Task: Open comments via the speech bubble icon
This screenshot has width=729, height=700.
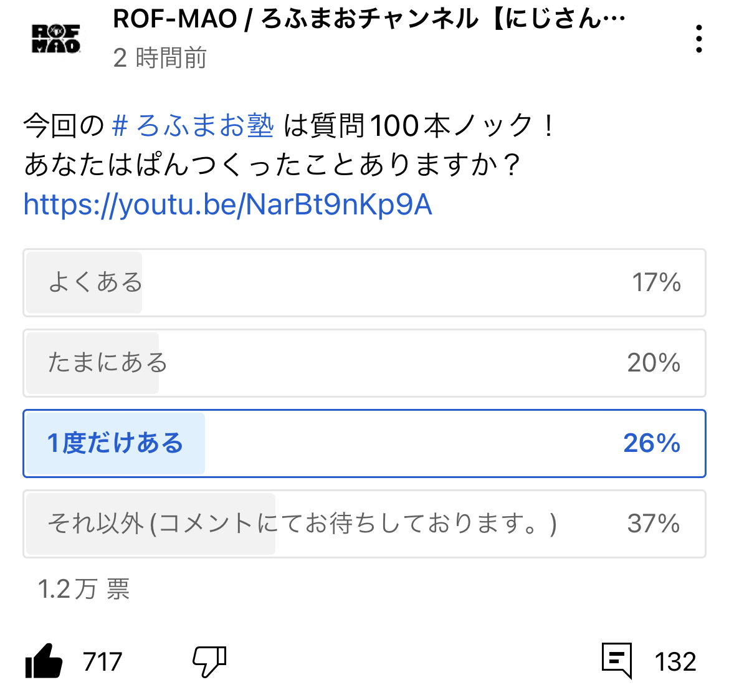Action: coord(616,661)
